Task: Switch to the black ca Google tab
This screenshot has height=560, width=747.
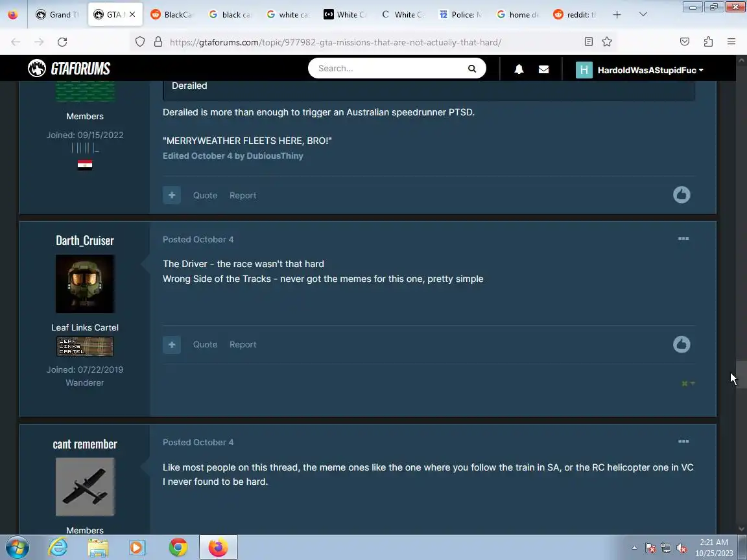Action: point(231,15)
